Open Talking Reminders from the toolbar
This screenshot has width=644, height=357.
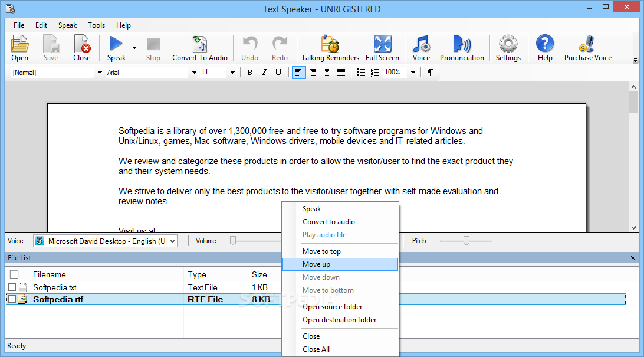(330, 45)
